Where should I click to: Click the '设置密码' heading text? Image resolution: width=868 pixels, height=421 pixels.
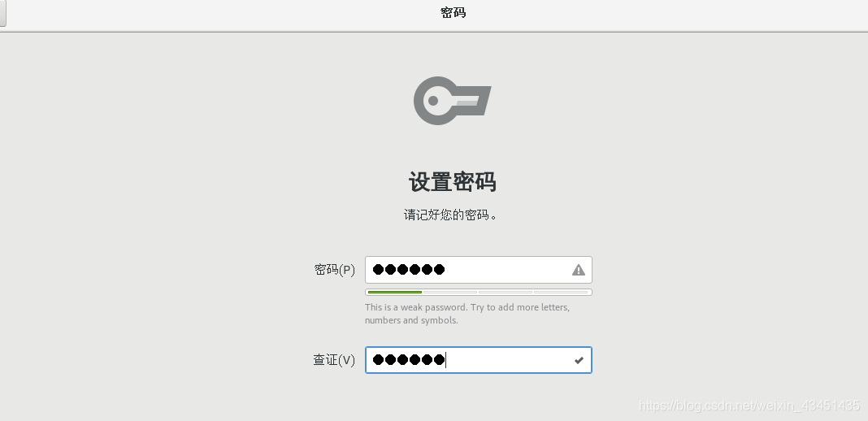tap(452, 182)
